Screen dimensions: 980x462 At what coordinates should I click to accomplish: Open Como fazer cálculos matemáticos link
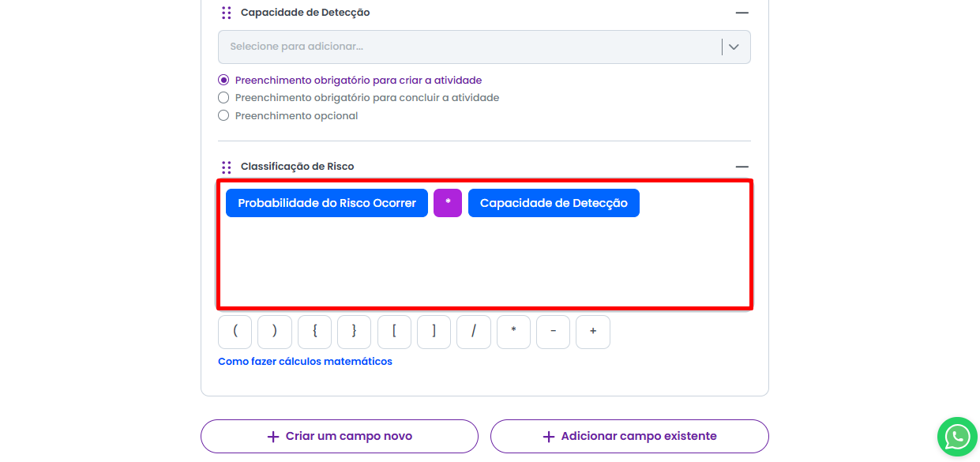(x=305, y=362)
